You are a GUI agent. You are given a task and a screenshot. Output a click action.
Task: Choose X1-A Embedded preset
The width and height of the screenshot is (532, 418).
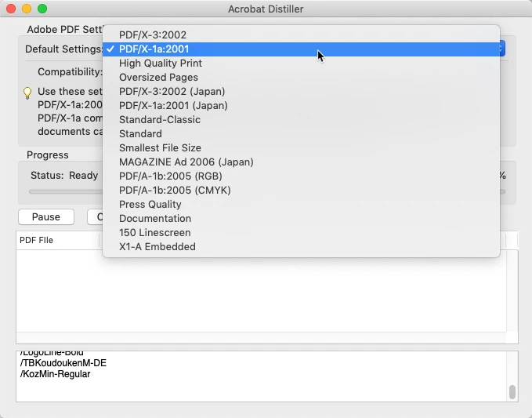pos(301,247)
